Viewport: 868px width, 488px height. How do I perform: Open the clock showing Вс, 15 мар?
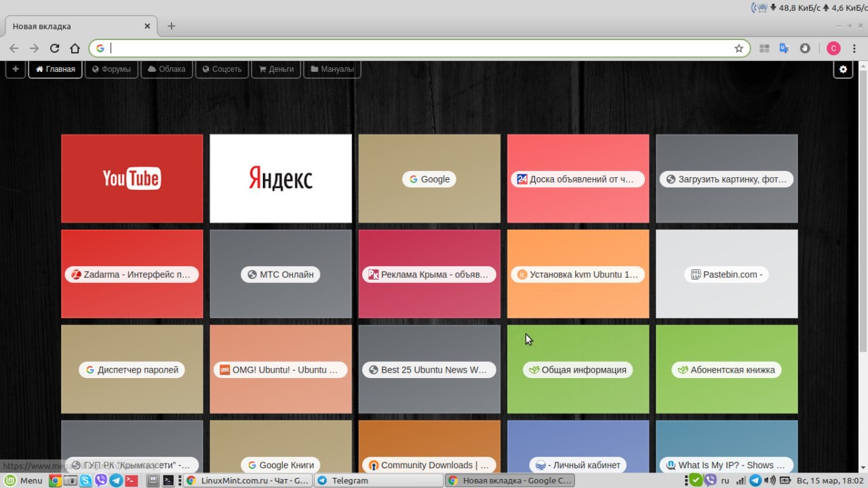(831, 481)
